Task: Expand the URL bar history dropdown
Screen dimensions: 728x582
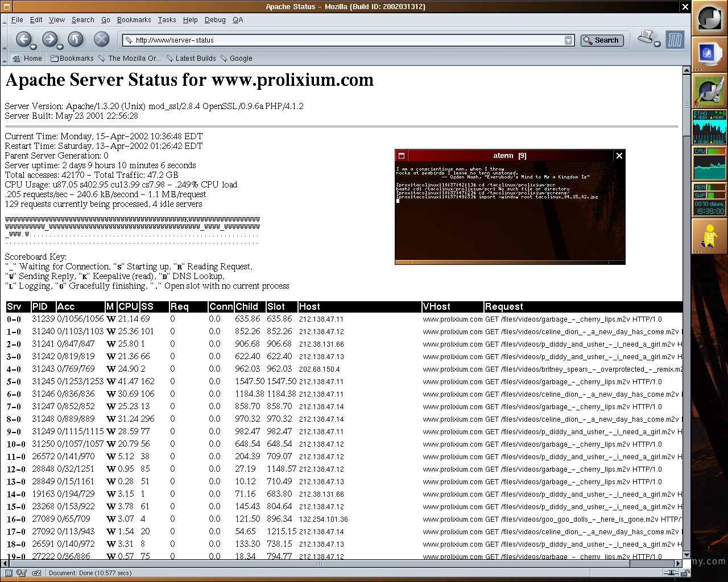Action: click(x=568, y=40)
